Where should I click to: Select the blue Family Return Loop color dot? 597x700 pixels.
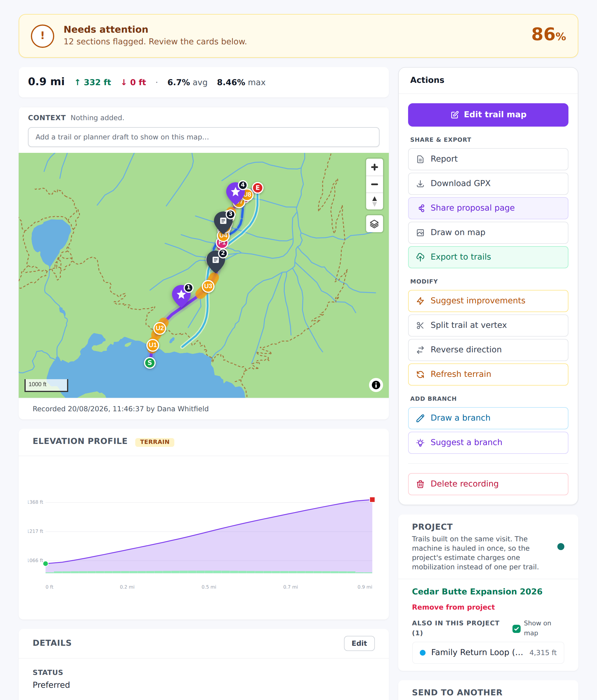coord(422,653)
